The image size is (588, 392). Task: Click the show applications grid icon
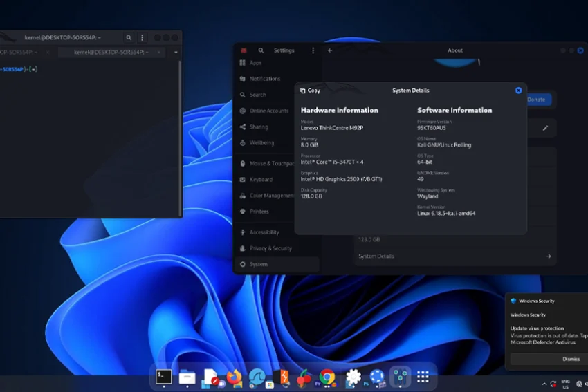[423, 377]
